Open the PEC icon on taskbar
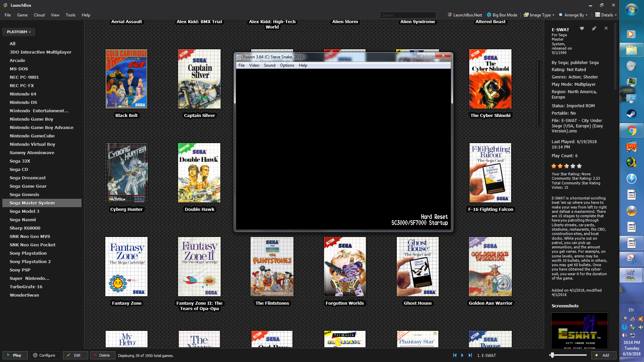This screenshot has width=644, height=362. [631, 146]
